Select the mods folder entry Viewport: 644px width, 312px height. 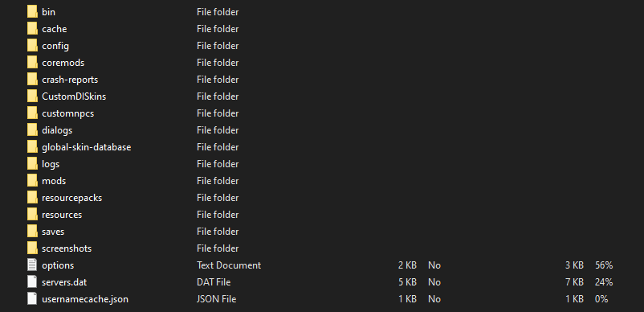[x=54, y=181]
